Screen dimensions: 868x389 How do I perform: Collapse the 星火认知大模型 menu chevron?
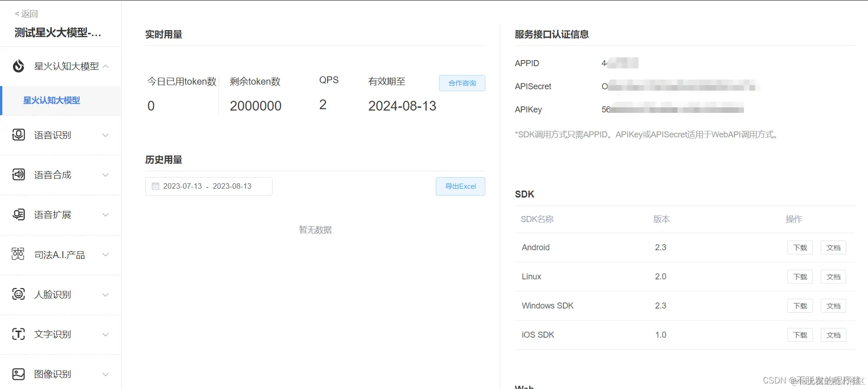point(105,66)
